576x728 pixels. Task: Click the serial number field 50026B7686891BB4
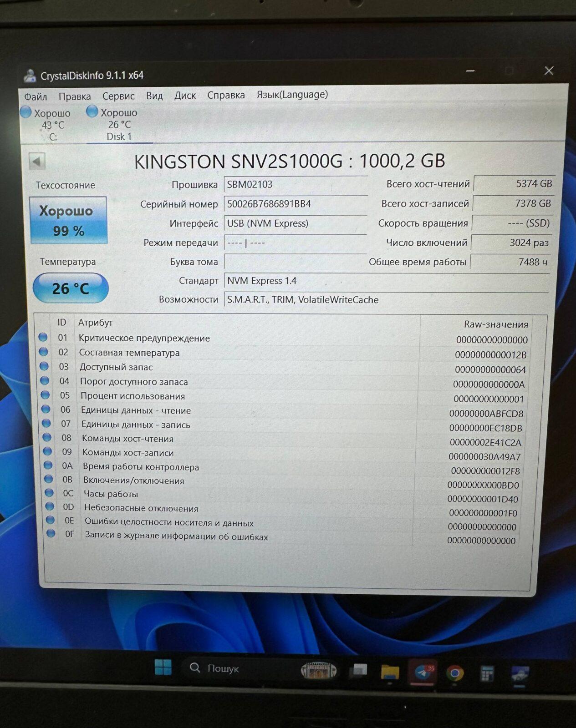295,204
